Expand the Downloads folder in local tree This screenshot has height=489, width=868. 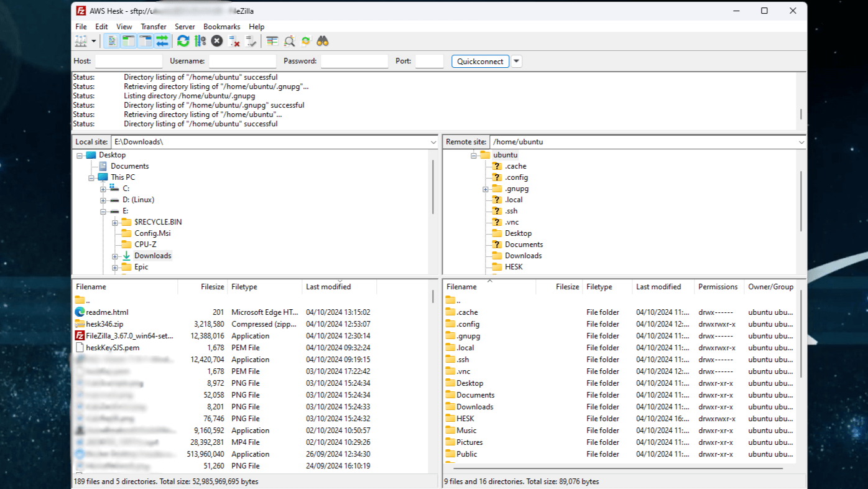click(x=114, y=255)
